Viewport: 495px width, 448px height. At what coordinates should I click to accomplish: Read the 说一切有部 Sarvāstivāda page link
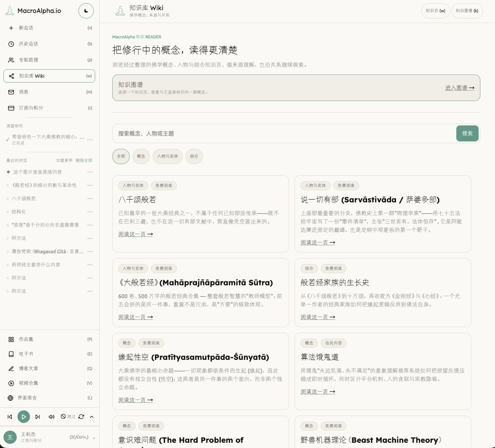318,242
